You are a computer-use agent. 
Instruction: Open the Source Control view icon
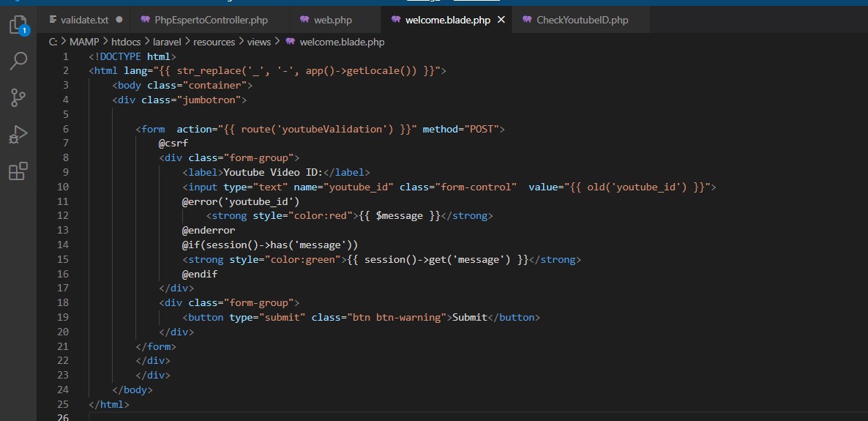18,97
